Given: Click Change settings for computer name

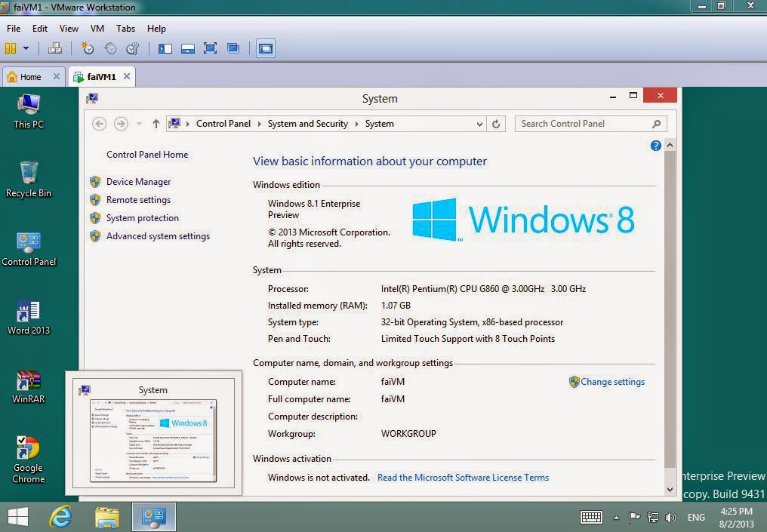Looking at the screenshot, I should 611,382.
